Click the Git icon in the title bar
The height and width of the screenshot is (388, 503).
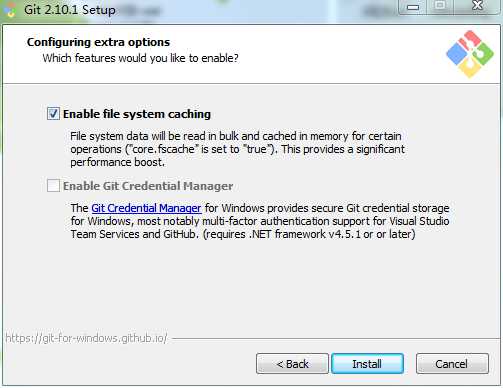(x=9, y=9)
